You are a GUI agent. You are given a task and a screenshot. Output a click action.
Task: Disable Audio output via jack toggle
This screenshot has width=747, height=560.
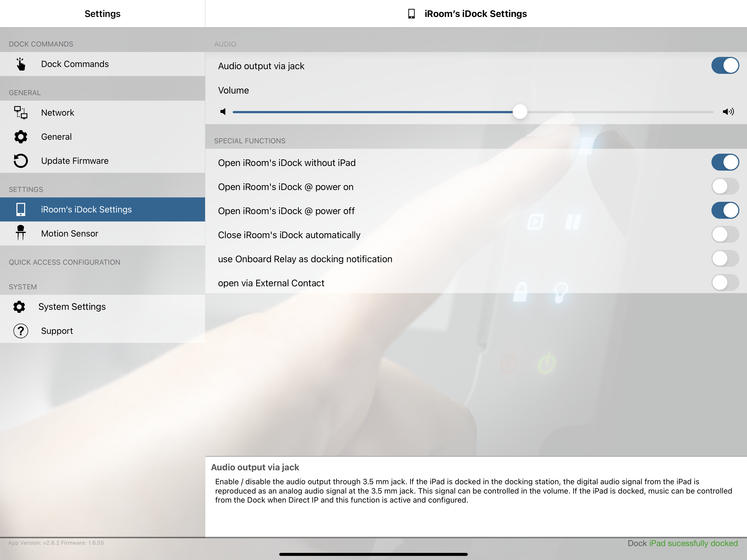725,66
